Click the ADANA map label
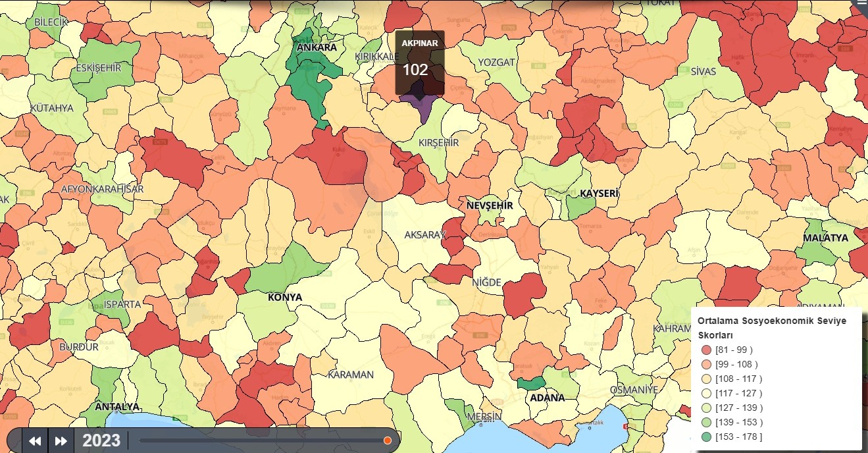Screen dimensions: 868x453 point(548,398)
